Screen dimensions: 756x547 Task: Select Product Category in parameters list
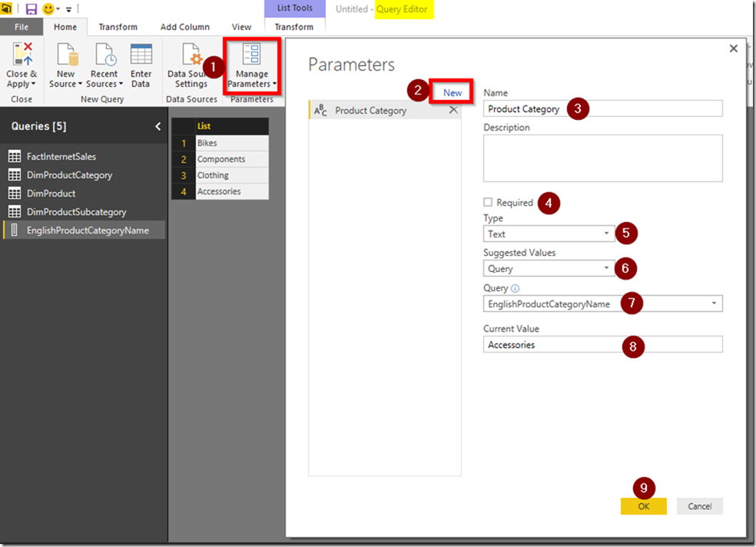[x=384, y=111]
